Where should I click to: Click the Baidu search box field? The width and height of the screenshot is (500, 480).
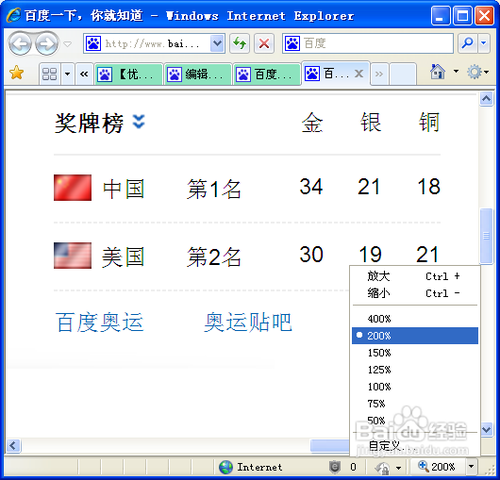point(368,43)
